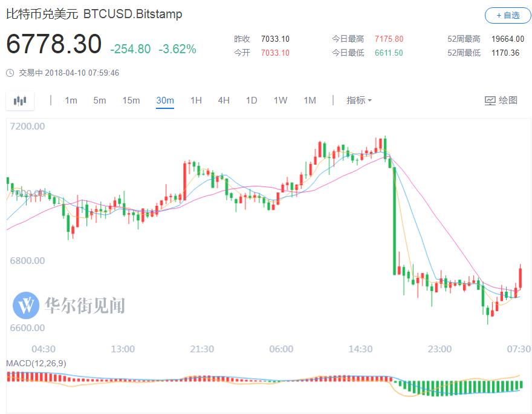Image resolution: width=532 pixels, height=414 pixels.
Task: Open the 指标 indicators dropdown
Action: tap(358, 100)
